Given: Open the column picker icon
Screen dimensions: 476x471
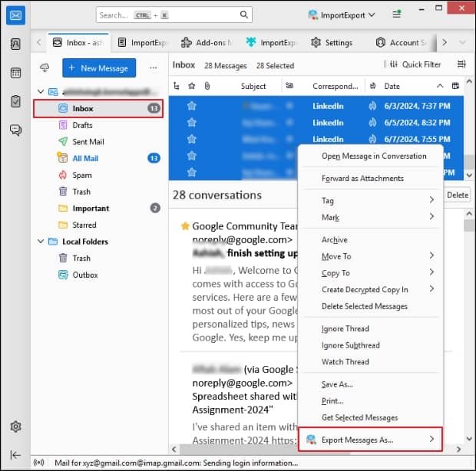Looking at the screenshot, I should [455, 86].
